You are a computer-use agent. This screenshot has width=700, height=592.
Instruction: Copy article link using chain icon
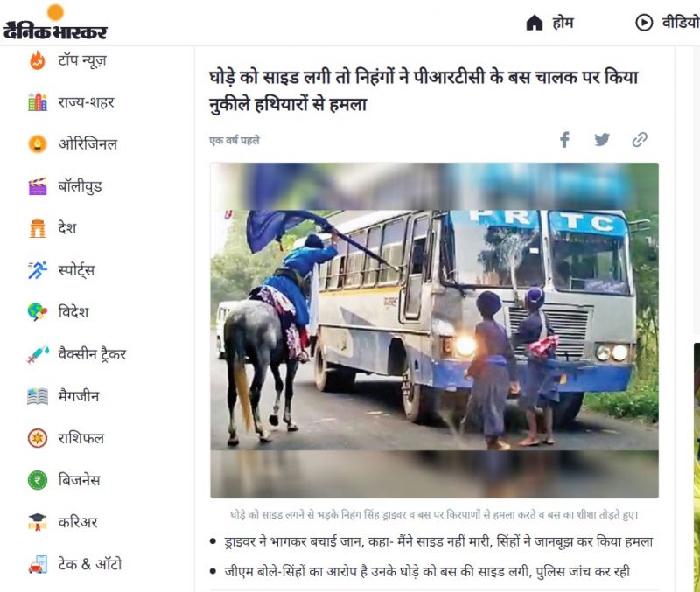(x=640, y=140)
